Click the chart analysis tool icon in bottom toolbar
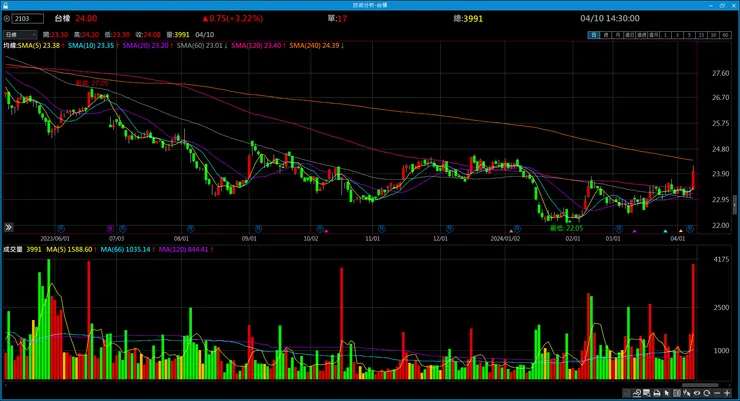The width and height of the screenshot is (740, 401). coord(637,393)
